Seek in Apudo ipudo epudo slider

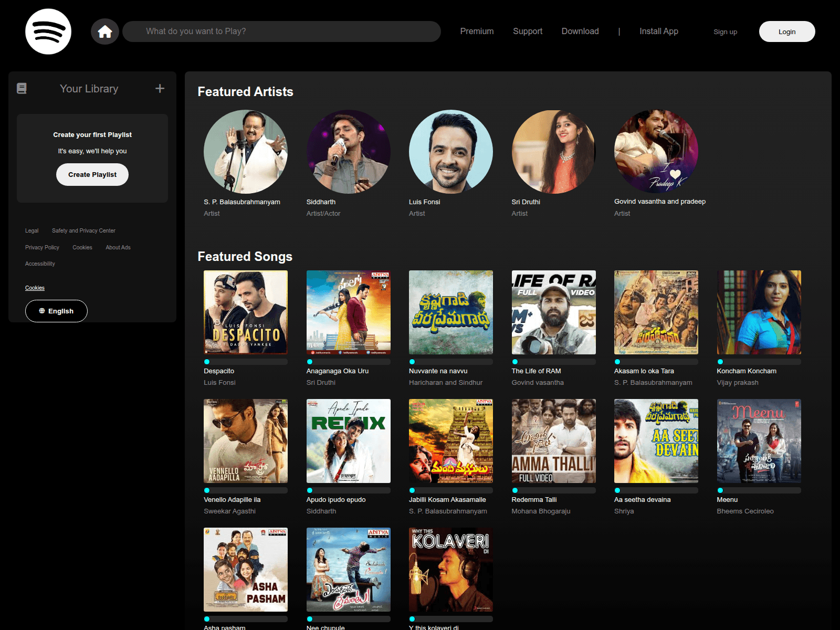[x=349, y=490]
